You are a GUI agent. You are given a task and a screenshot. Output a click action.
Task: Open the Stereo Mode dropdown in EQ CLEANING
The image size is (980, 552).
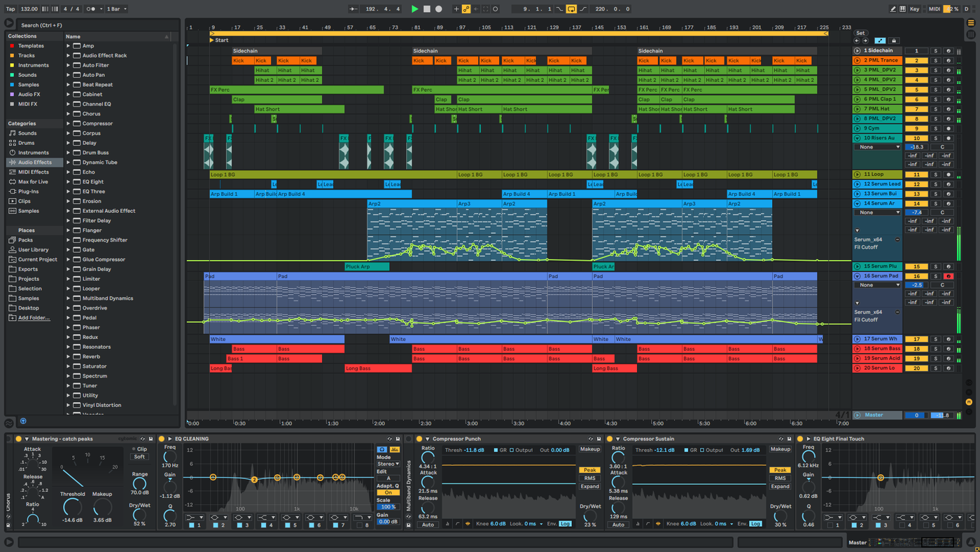(388, 464)
